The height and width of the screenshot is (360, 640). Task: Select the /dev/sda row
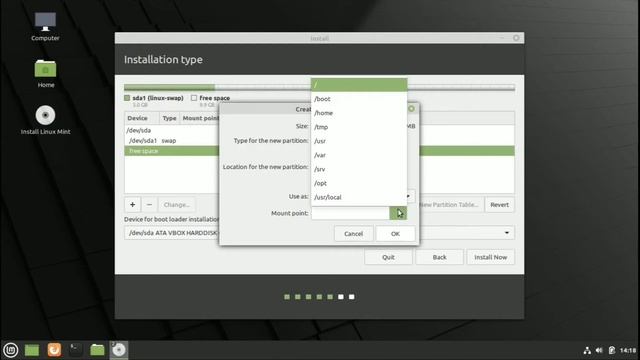171,130
